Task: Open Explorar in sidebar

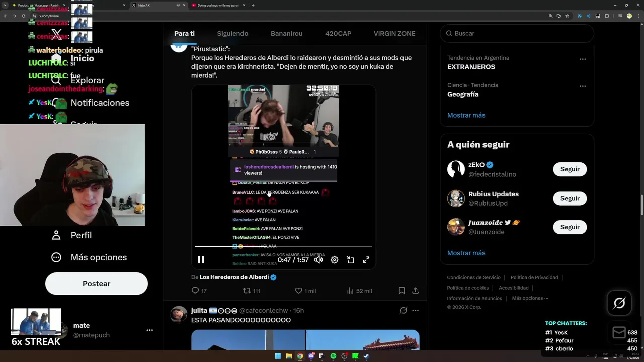Action: pos(78,80)
